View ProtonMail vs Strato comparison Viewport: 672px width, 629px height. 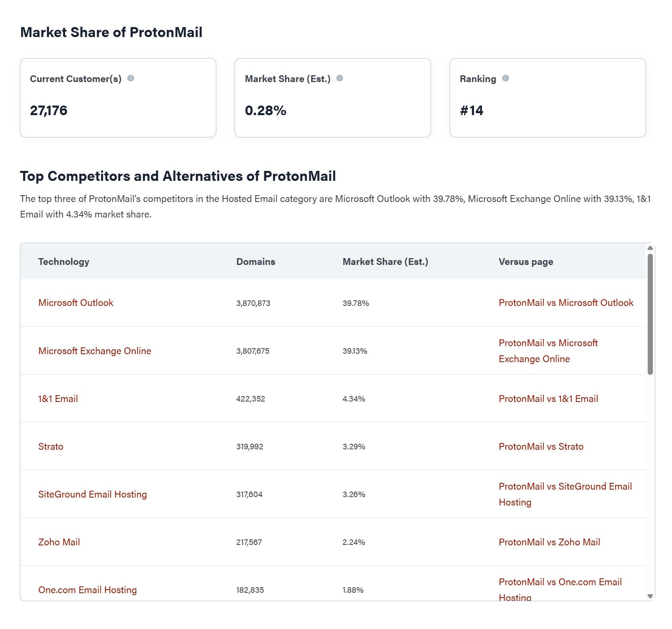[x=541, y=447]
